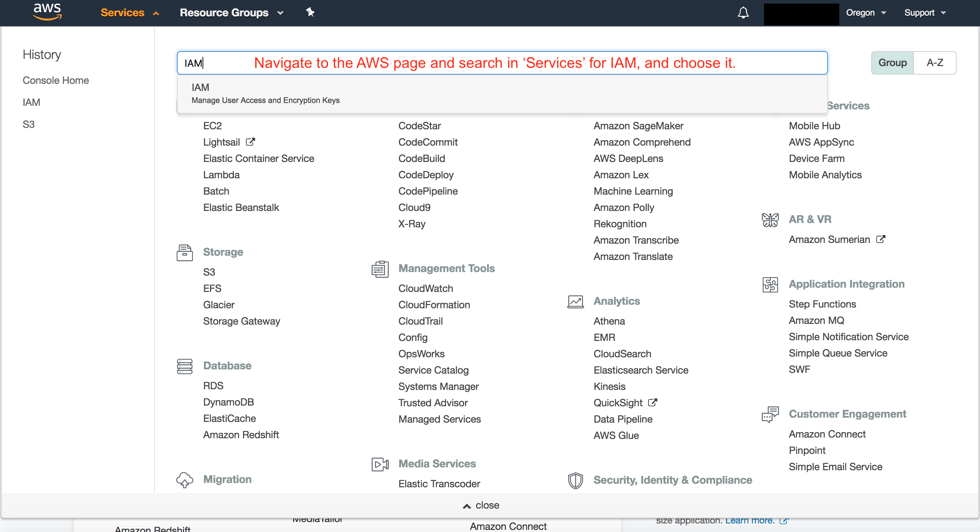Switch service view to Group
Image resolution: width=980 pixels, height=532 pixels.
point(892,63)
